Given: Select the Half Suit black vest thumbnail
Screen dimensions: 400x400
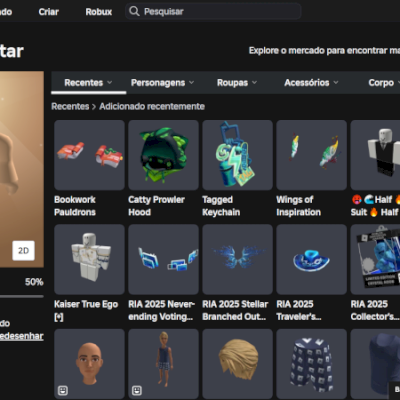Looking at the screenshot, I should coord(375,155).
